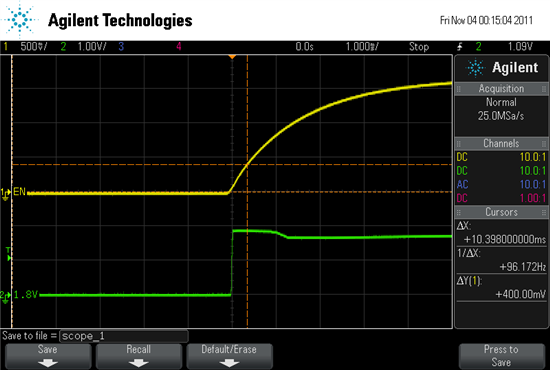Select the channel 3 indicator

coord(121,47)
